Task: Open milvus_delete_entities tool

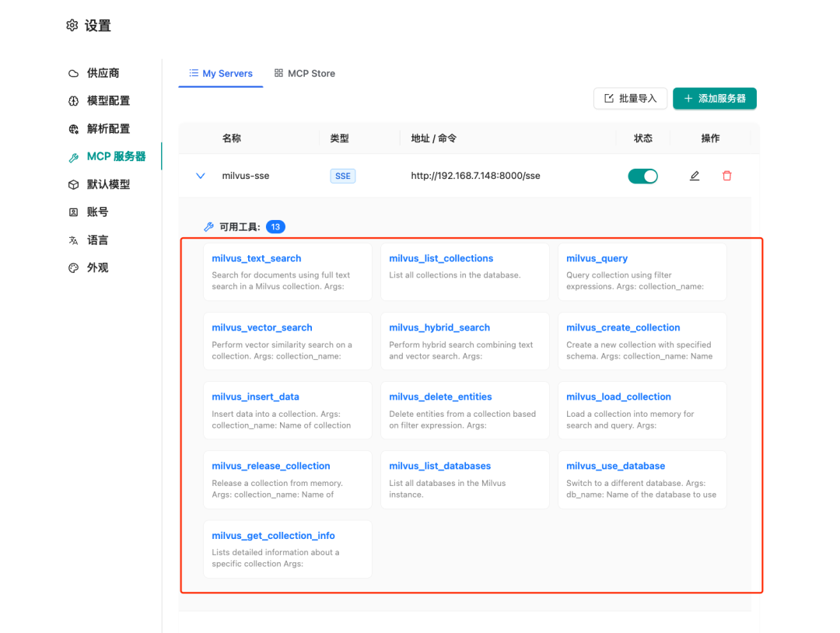Action: (x=465, y=411)
